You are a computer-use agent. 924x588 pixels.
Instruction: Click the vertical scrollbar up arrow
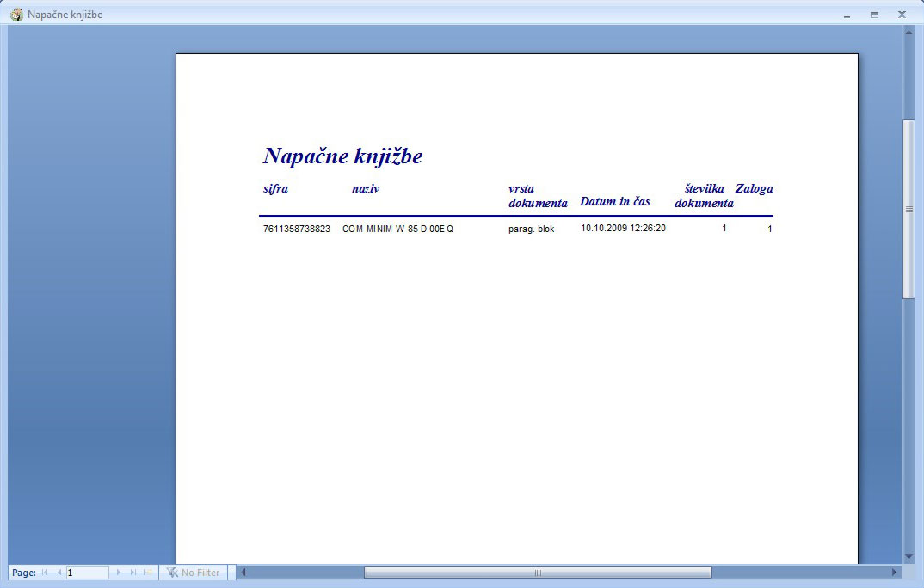(x=909, y=33)
